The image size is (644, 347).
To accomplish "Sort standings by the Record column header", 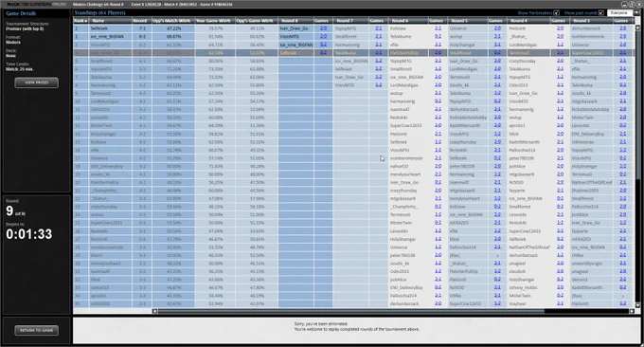I will (142, 21).
